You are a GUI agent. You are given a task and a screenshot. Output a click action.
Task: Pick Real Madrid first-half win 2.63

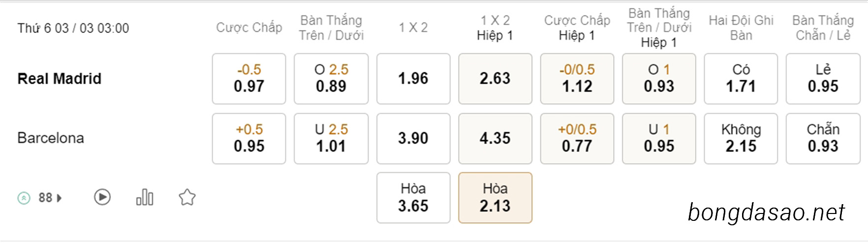coord(496,79)
